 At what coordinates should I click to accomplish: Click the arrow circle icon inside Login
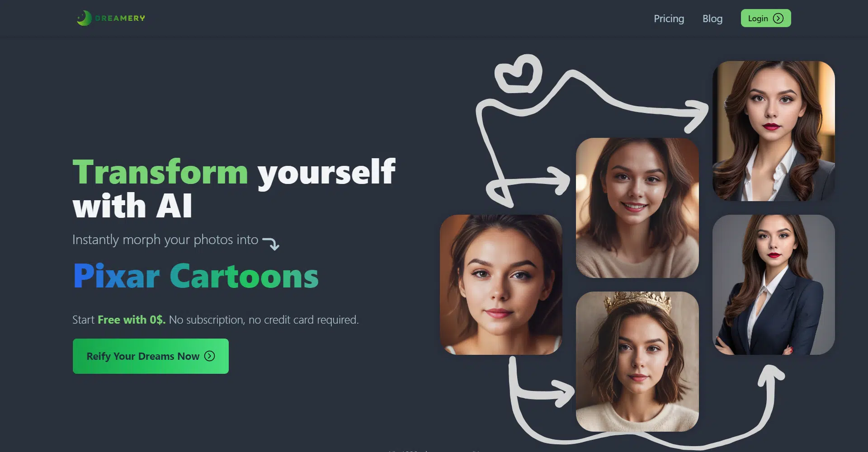point(778,18)
